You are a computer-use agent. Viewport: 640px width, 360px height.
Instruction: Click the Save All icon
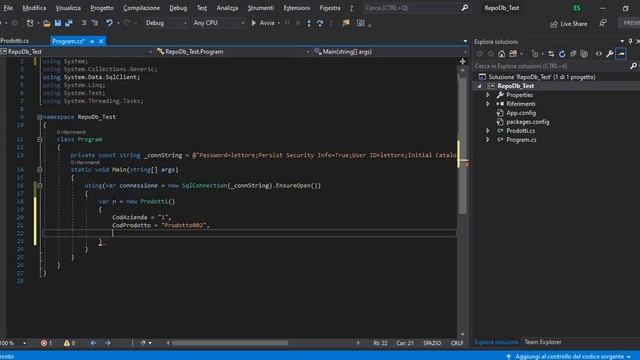(x=69, y=23)
